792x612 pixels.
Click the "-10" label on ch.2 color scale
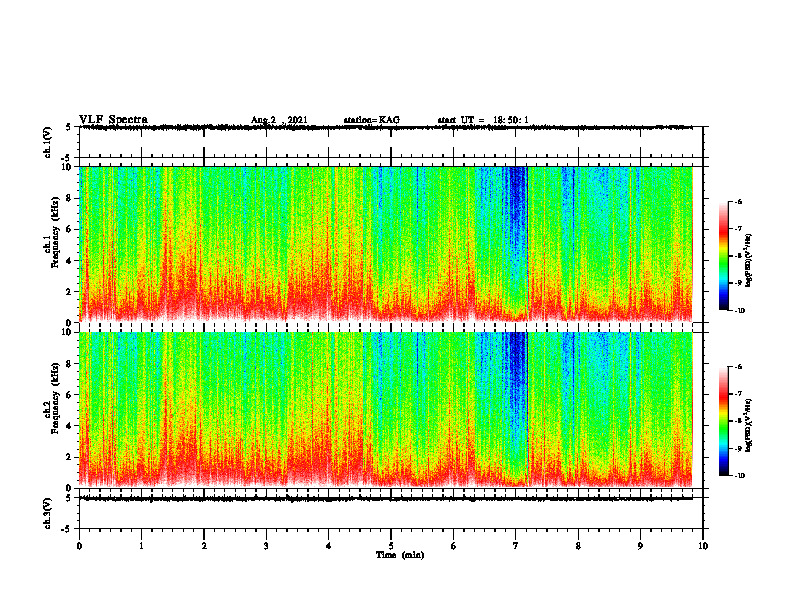(740, 476)
